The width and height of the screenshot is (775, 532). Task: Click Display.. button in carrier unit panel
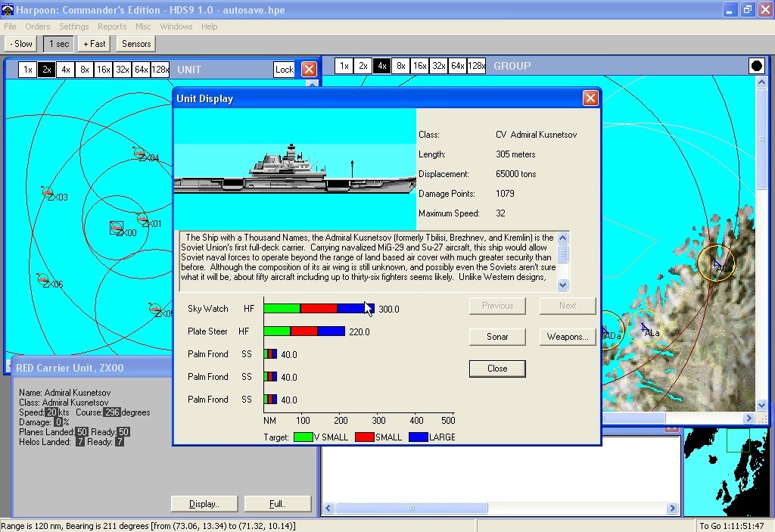tap(204, 504)
